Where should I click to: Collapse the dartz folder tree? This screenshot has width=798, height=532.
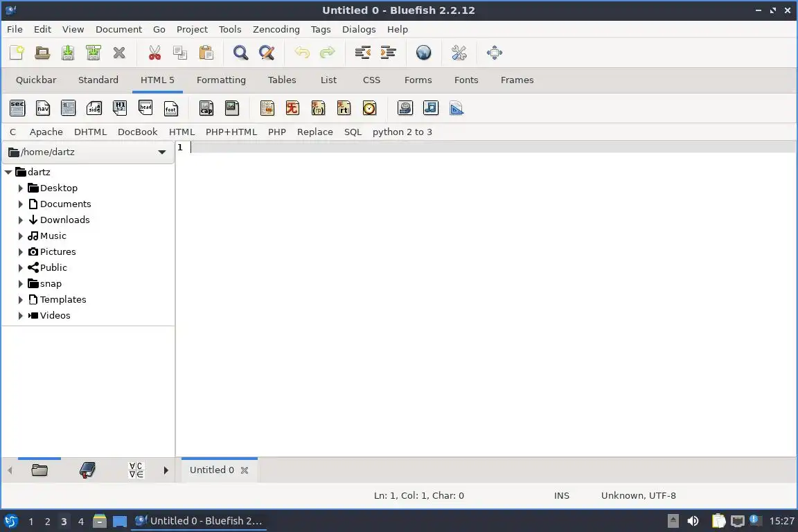pos(8,172)
